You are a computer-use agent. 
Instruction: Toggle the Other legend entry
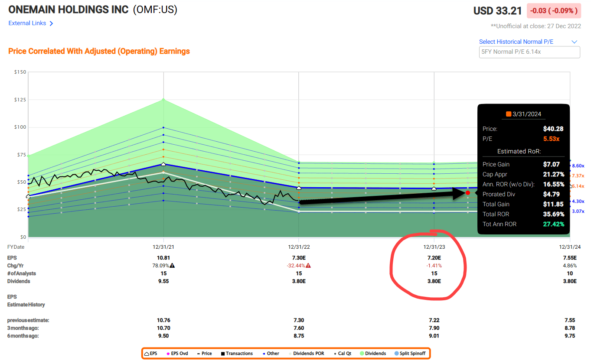(271, 354)
